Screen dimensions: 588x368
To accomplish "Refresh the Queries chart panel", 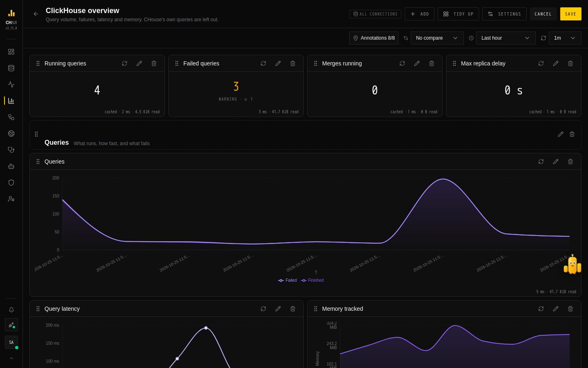I will point(541,162).
